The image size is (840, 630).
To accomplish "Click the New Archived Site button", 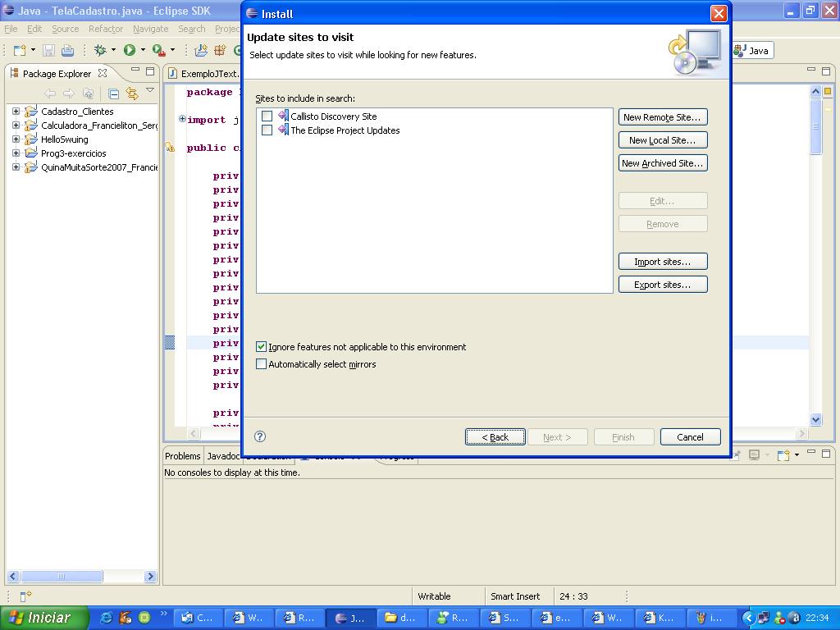I will [663, 163].
